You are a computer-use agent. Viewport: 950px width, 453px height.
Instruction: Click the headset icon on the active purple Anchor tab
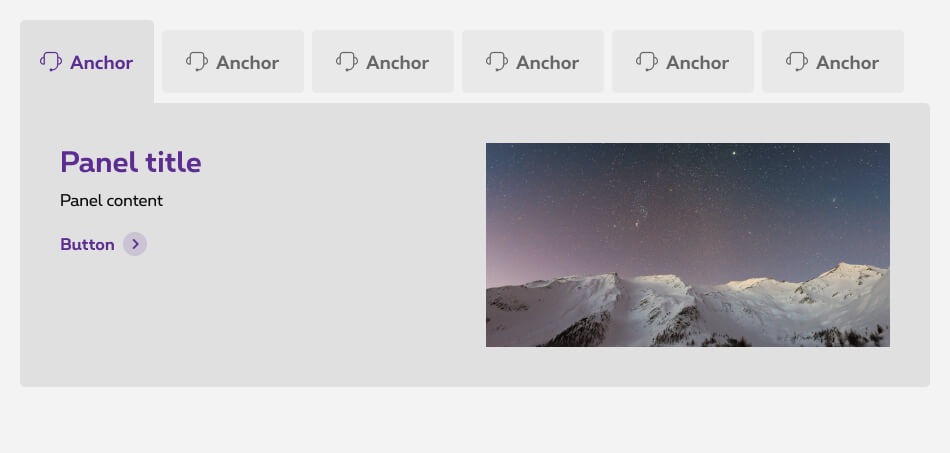(x=51, y=62)
